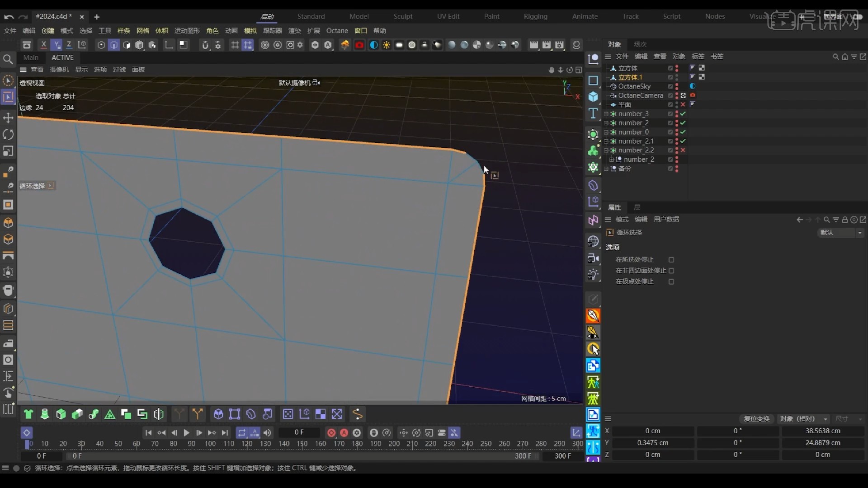
Task: Open the 运动图形 menu
Action: coord(187,31)
